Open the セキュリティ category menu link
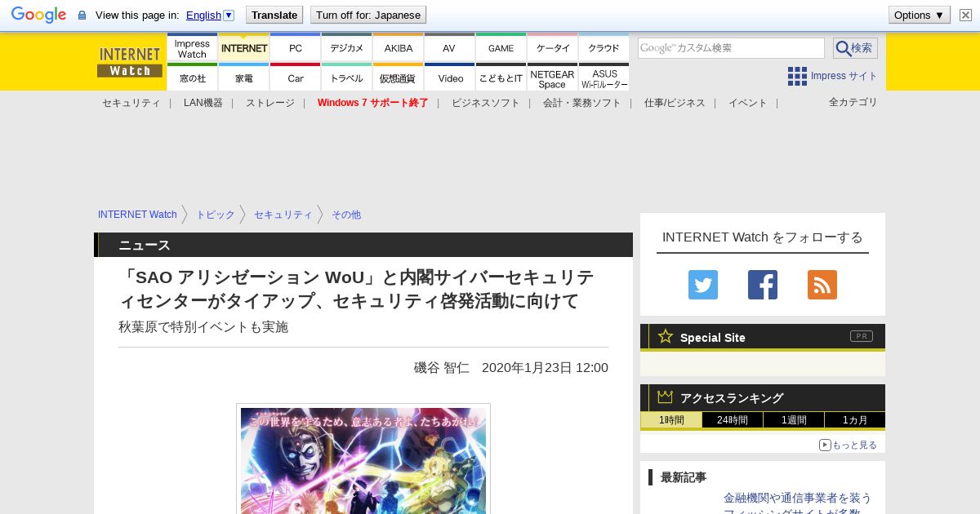The image size is (980, 514). pos(131,103)
